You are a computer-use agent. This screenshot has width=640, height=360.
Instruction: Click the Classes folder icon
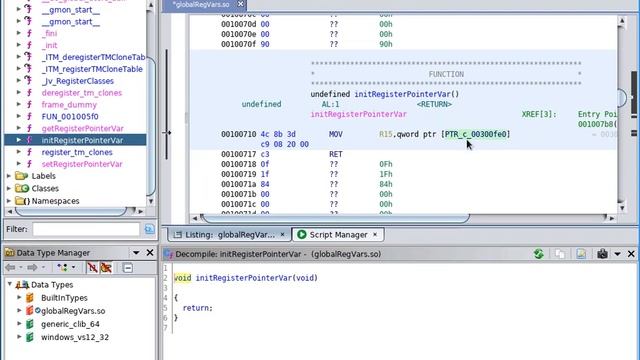coord(22,188)
